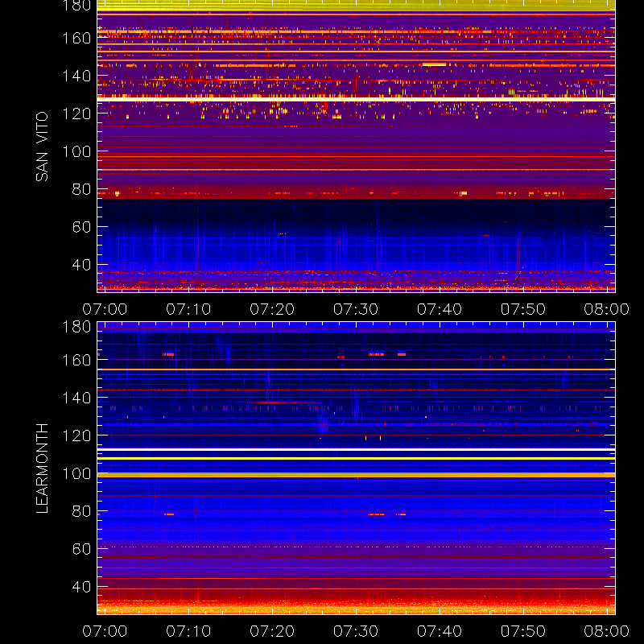Viewport: 644px width, 644px height.
Task: Select the 100 frequency label on the Learmonth axis
Action: click(76, 473)
